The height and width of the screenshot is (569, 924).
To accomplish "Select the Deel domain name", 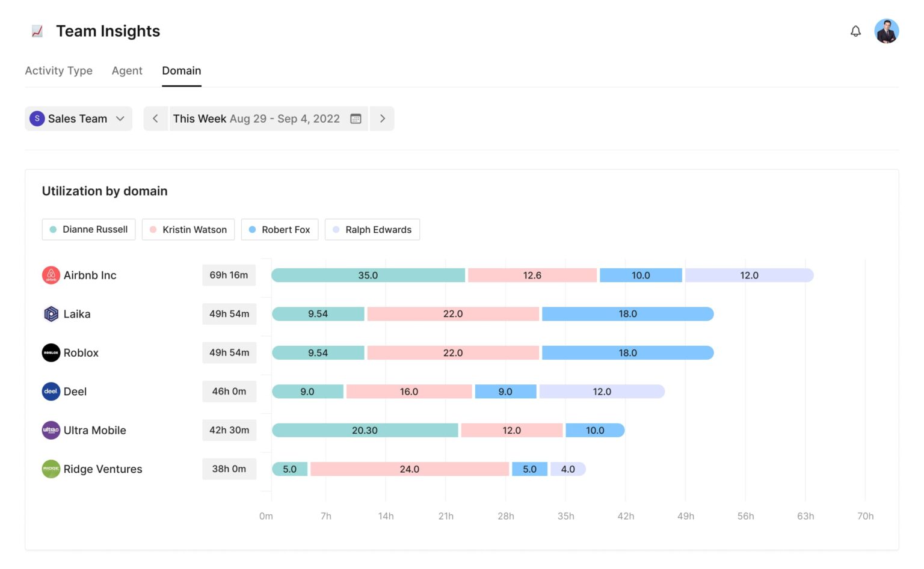I will (75, 392).
